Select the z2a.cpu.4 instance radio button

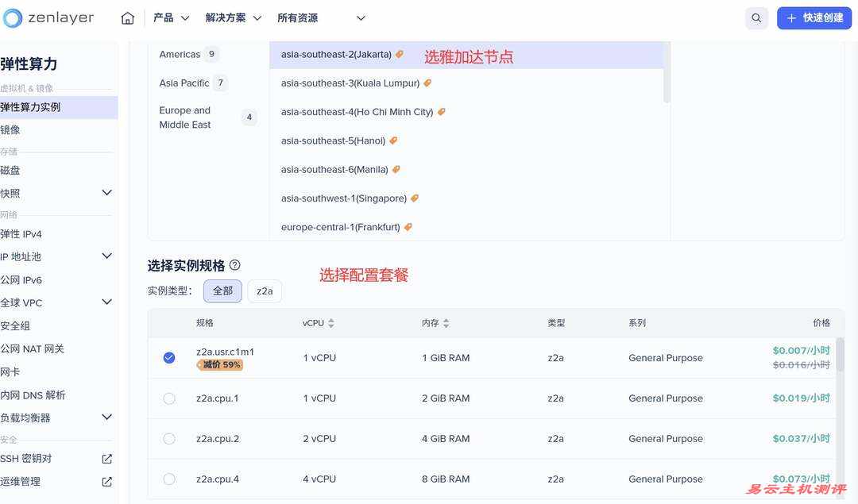[168, 479]
